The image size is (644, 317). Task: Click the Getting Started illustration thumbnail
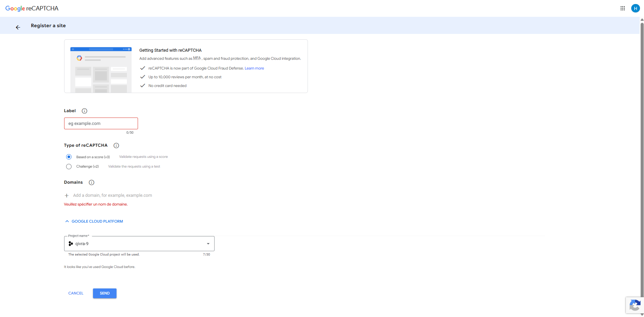(x=101, y=70)
